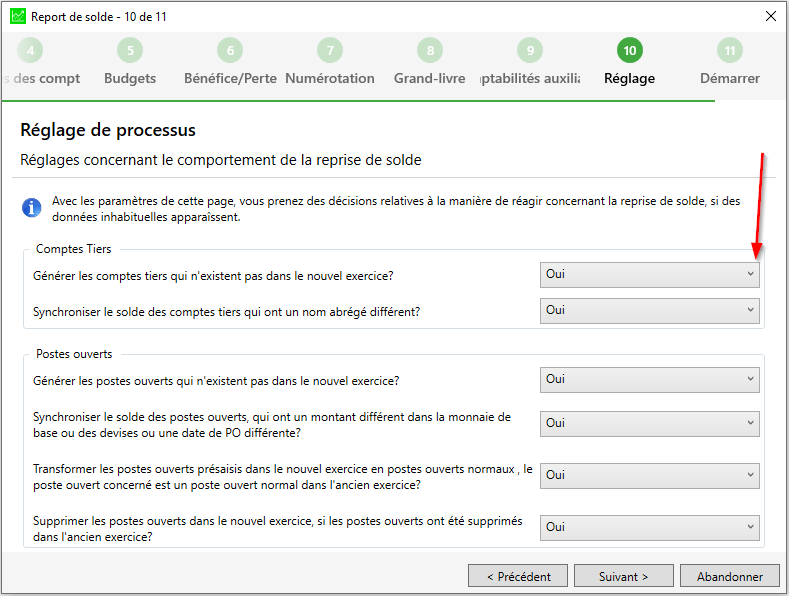Screen dimensions: 789x596
Task: Open dropdown for synchronizing comptes tiers balance
Action: (x=650, y=311)
